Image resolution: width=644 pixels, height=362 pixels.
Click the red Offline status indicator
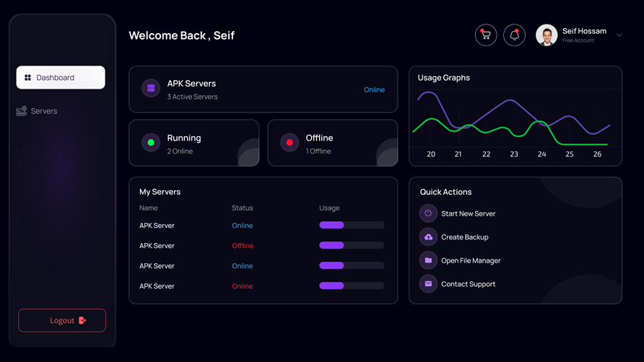click(x=290, y=143)
